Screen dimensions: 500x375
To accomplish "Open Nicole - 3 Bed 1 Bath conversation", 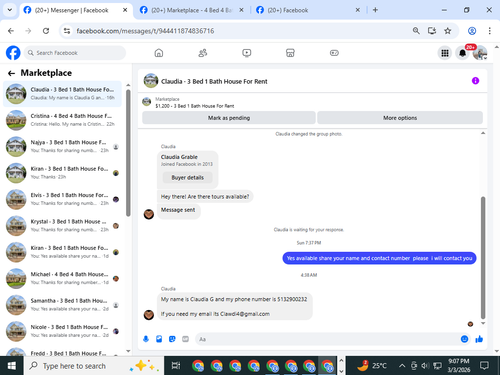I will coord(62,331).
